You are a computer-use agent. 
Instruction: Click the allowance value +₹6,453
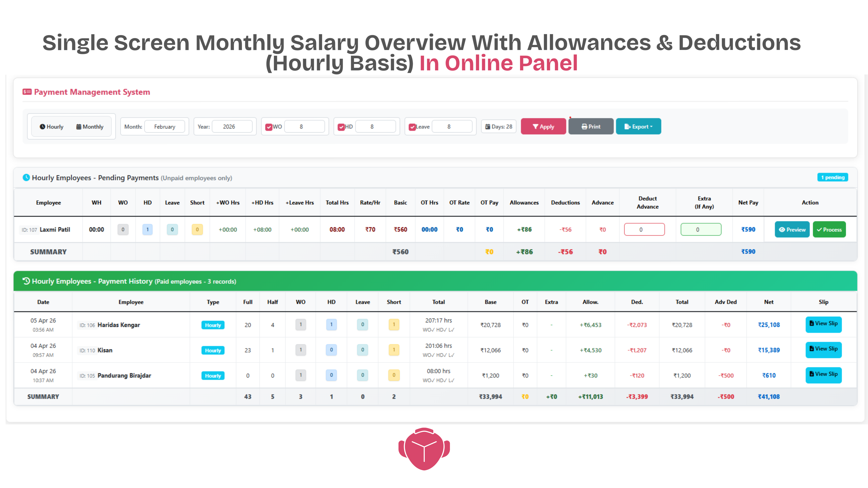coord(590,325)
